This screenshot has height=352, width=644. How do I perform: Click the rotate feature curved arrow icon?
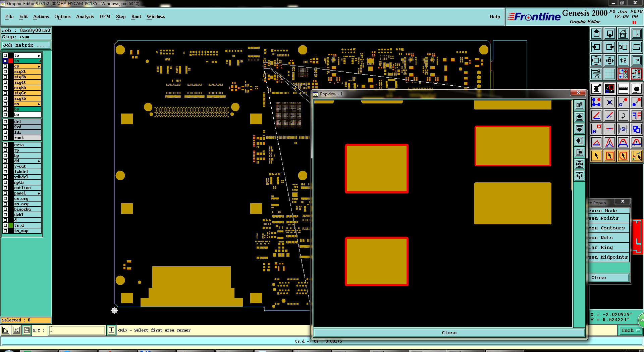click(623, 116)
